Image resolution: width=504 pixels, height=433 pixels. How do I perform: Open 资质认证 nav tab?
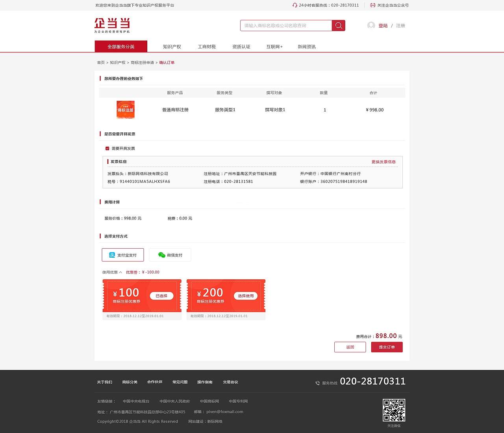[241, 46]
